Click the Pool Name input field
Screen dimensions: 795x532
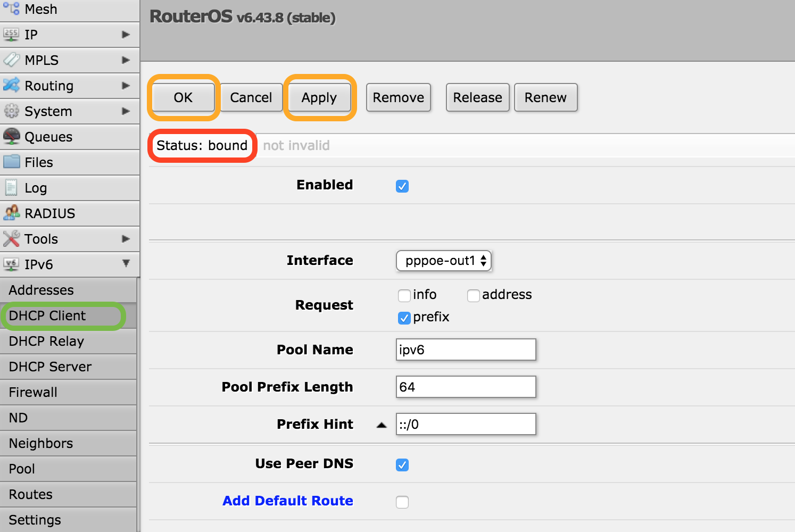(x=466, y=350)
